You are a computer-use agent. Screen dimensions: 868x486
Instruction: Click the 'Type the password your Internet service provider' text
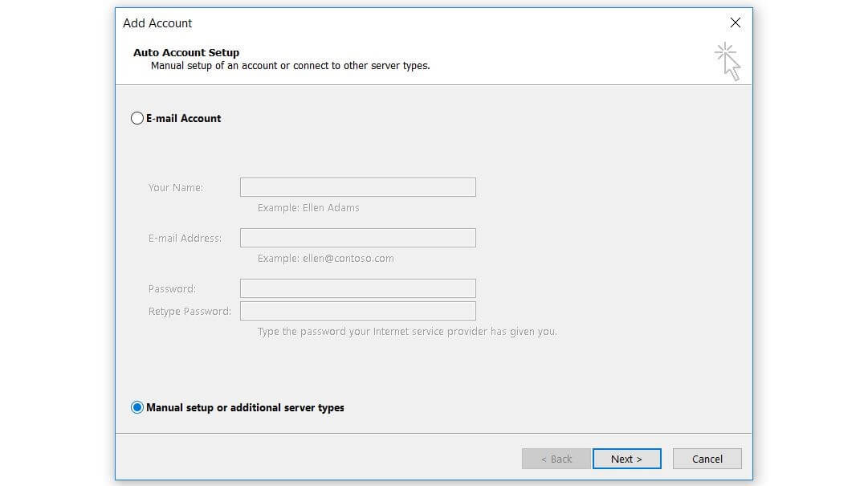click(x=407, y=332)
